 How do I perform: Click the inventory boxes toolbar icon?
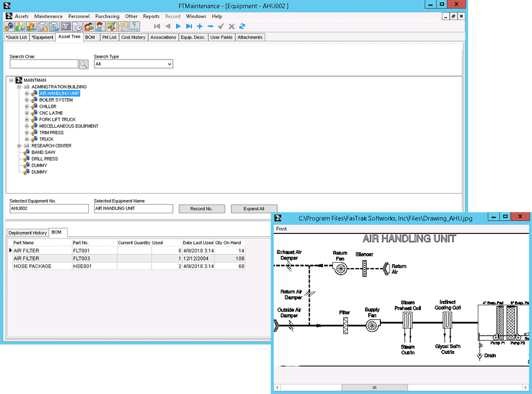click(x=20, y=27)
